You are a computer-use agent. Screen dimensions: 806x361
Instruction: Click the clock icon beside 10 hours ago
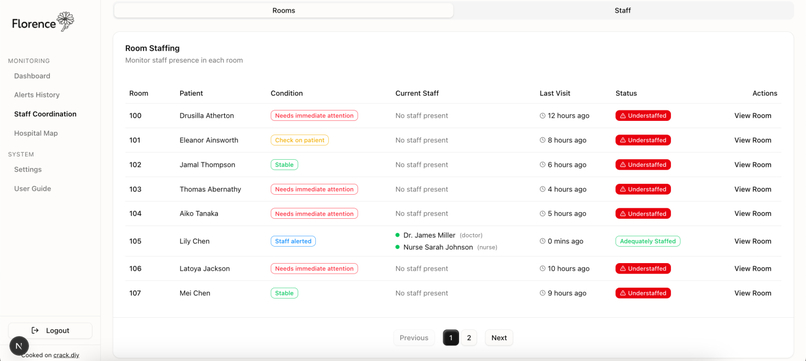pos(542,268)
